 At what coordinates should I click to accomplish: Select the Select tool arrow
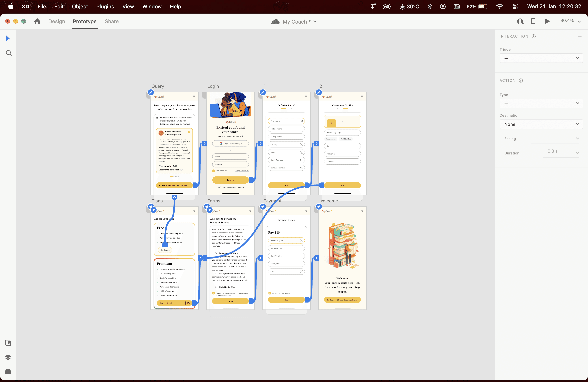point(8,38)
